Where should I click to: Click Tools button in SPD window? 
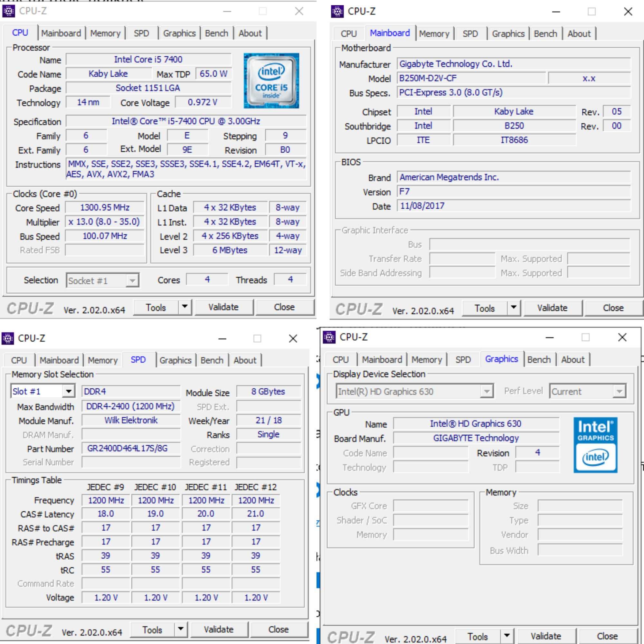[152, 630]
